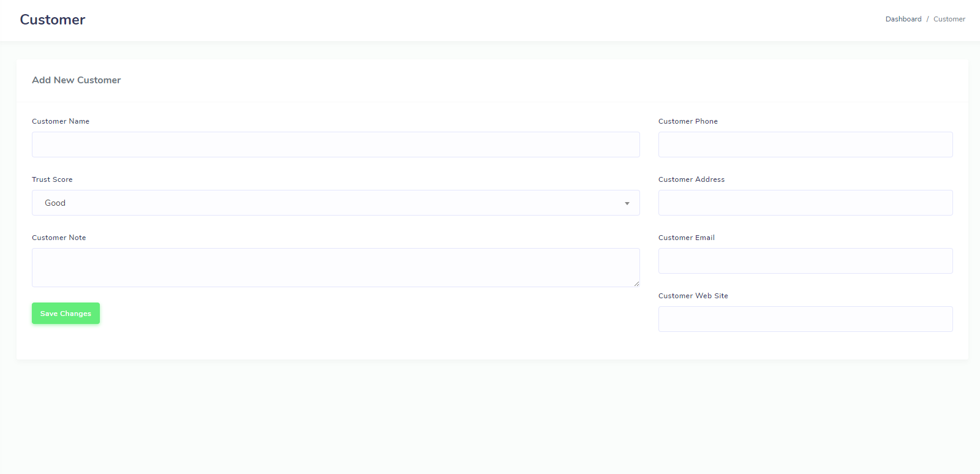Click the Customer Phone label
Screen dimensions: 980x474
(x=688, y=121)
